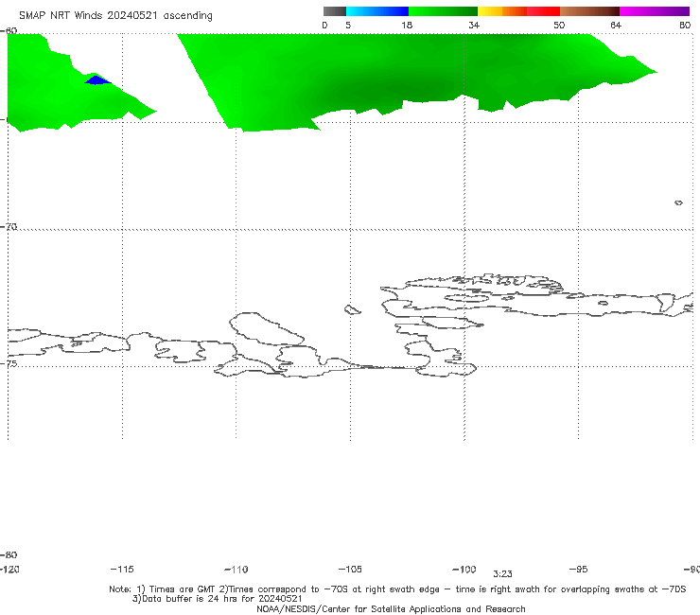
Task: Click latitude label '-75'
Action: [x=9, y=363]
